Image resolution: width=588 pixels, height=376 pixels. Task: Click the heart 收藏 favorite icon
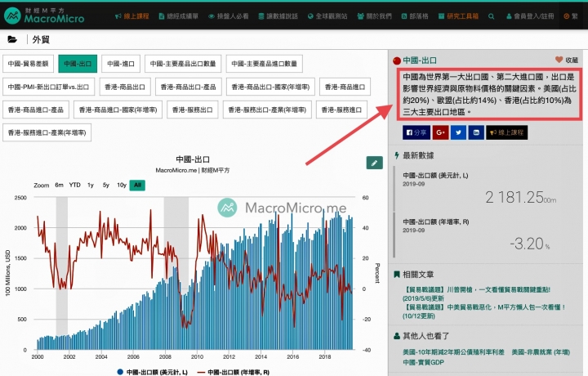pyautogui.click(x=559, y=60)
